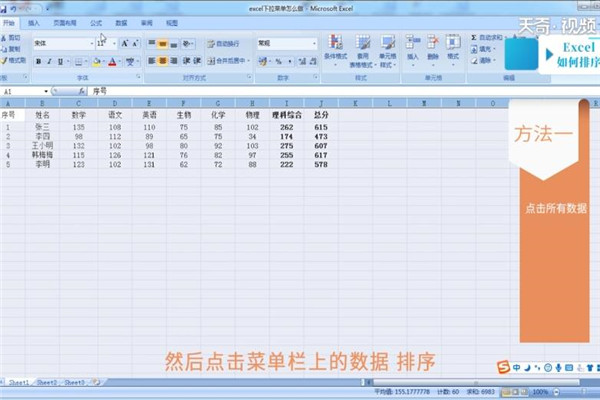600x400 pixels.
Task: Click the 自动求和 AutoSum sigma
Action: pos(474,38)
